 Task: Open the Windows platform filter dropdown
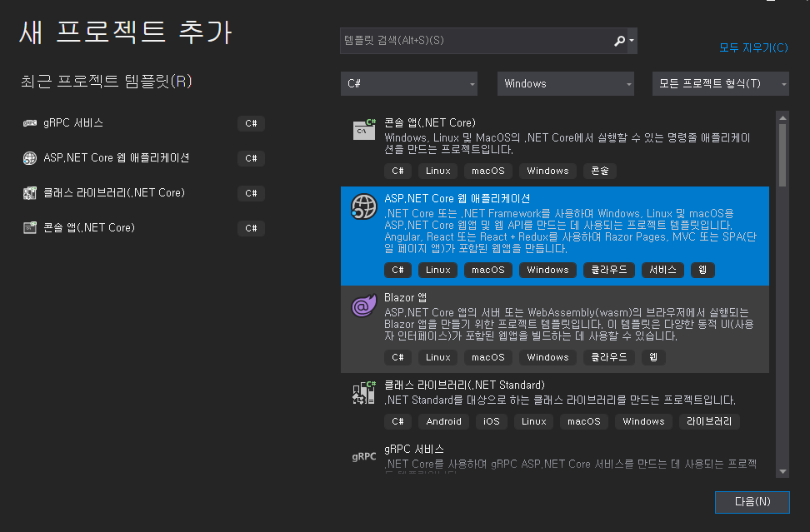pyautogui.click(x=566, y=83)
